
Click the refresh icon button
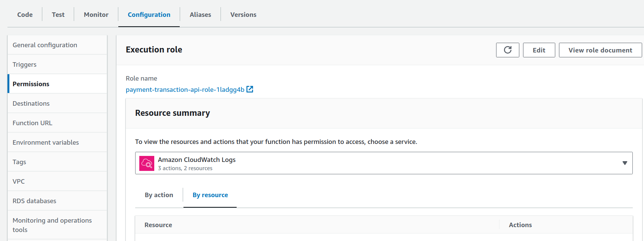pos(507,50)
